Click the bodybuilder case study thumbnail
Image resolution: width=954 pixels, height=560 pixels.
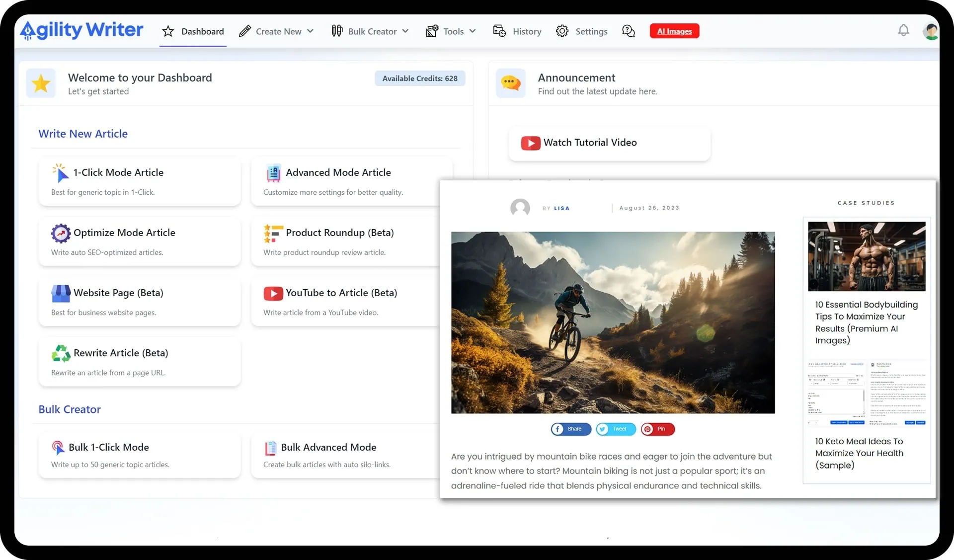867,256
